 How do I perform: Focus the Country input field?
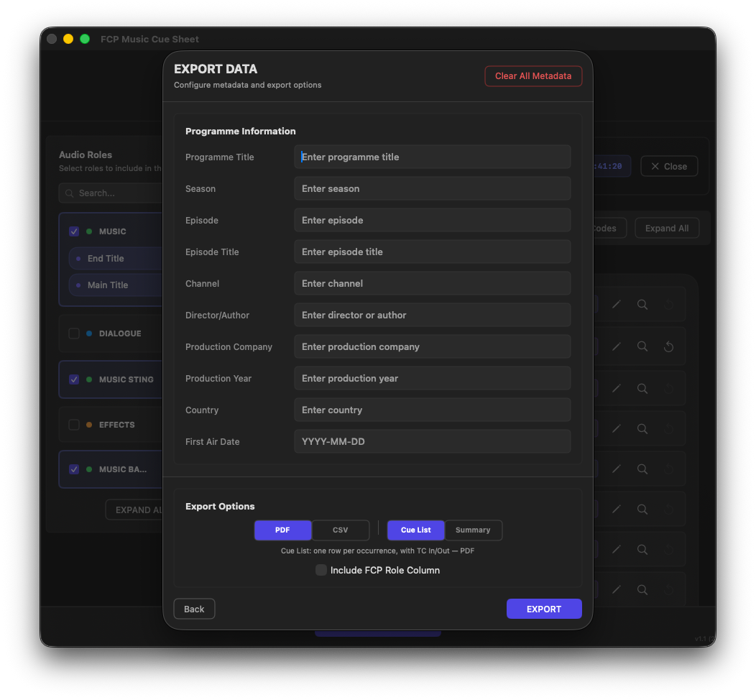433,410
